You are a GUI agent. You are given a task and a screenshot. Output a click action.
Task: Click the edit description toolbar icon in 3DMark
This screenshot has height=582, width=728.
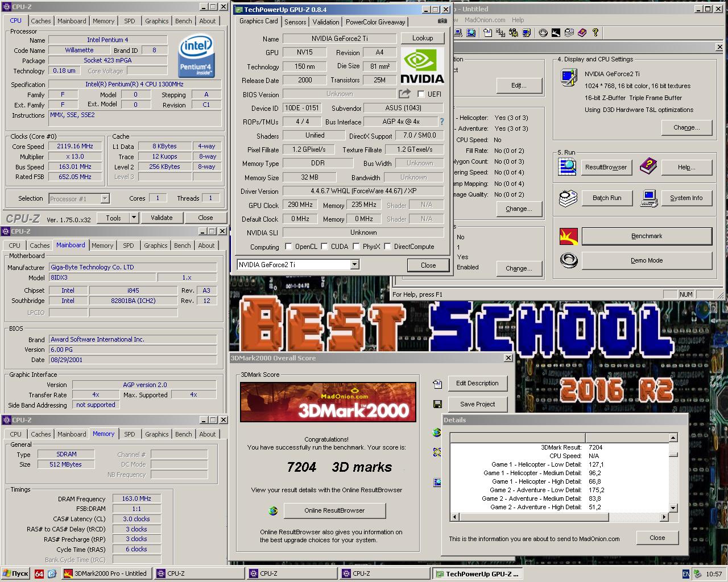coord(488,32)
